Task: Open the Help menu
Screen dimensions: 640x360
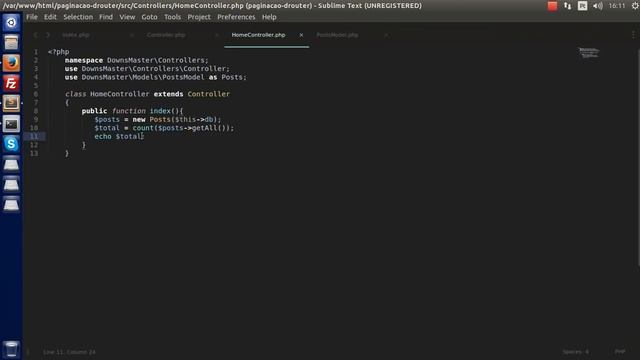Action: tap(269, 17)
